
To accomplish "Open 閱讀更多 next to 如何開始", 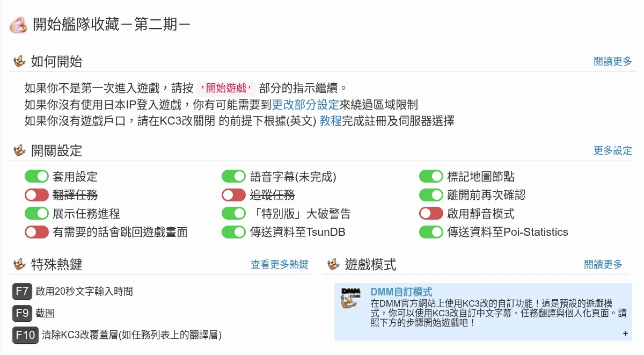I will click(613, 61).
